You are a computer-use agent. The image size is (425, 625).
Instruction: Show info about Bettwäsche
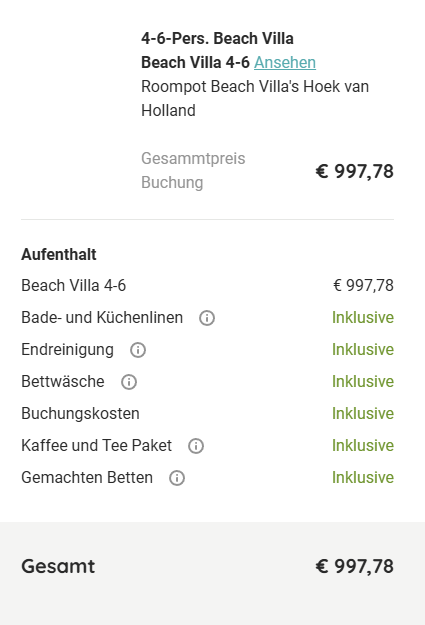click(129, 382)
